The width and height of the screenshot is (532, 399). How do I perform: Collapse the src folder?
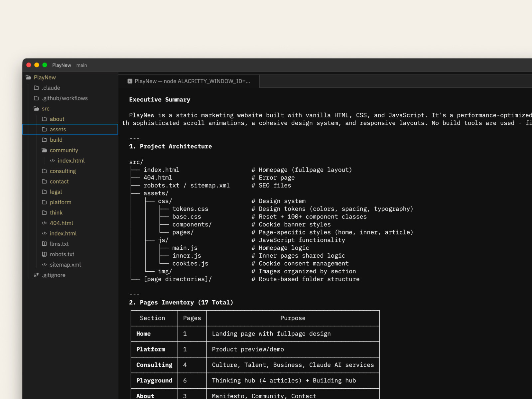[45, 109]
